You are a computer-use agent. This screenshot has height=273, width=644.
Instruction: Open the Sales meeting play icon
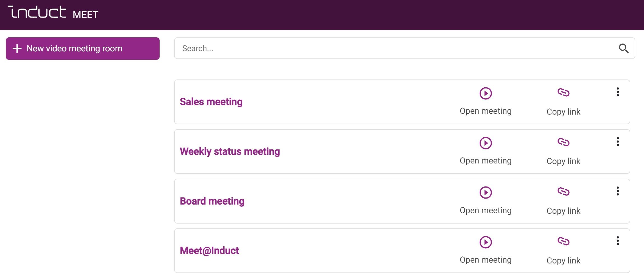tap(486, 93)
